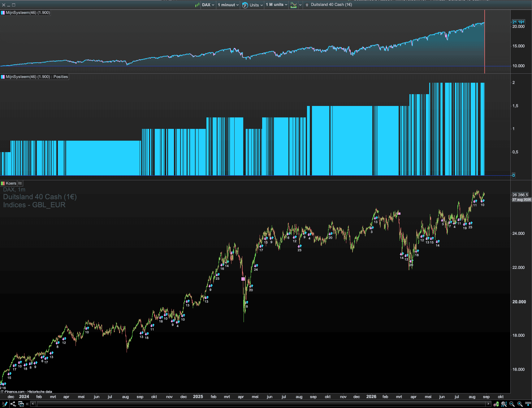Open the DAX instrument dropdown

coord(208,5)
